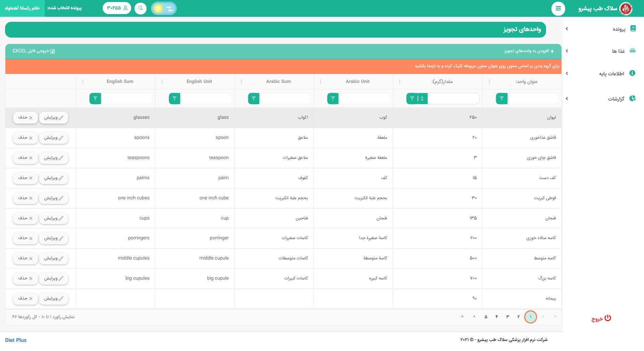Click افزودن به واحدهای تجویز add button
Image resolution: width=644 pixels, height=351 pixels.
click(529, 51)
